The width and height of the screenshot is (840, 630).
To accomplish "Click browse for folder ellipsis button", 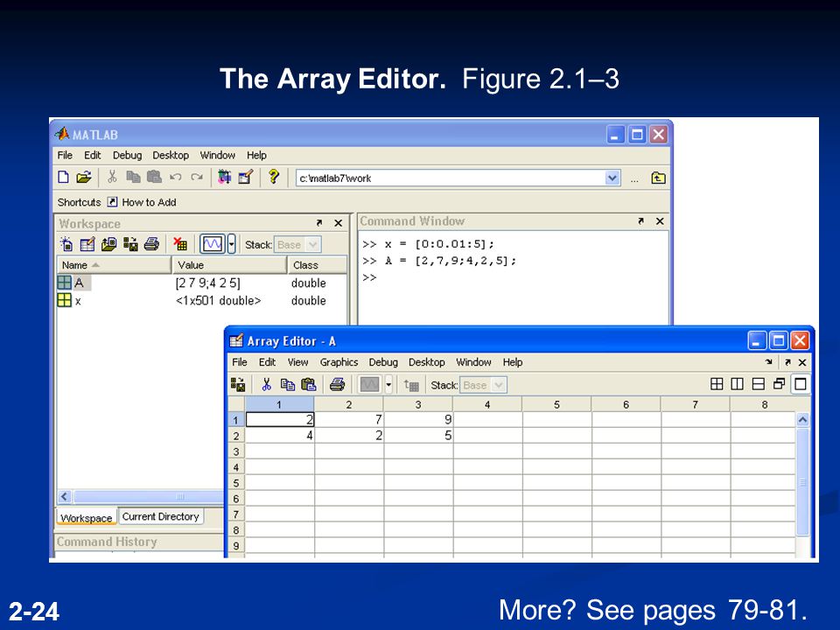I will (x=634, y=179).
